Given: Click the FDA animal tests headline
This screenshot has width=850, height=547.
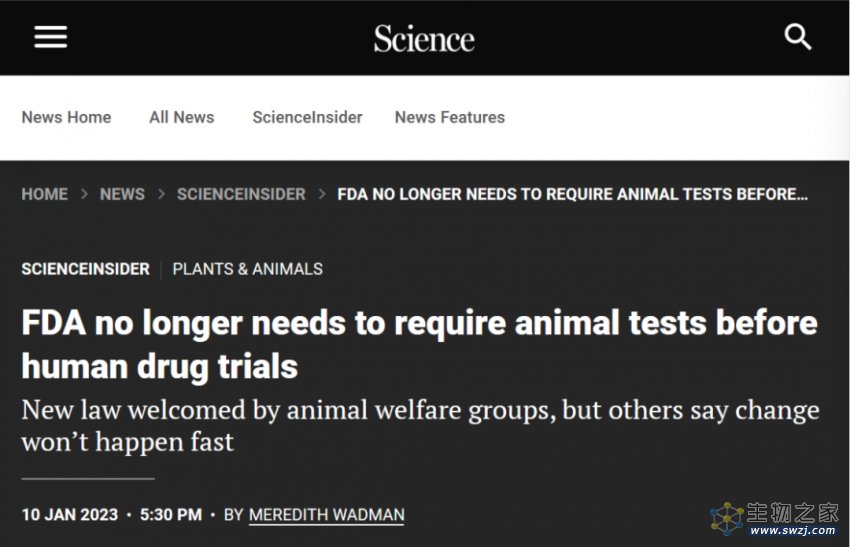Looking at the screenshot, I should (x=420, y=345).
